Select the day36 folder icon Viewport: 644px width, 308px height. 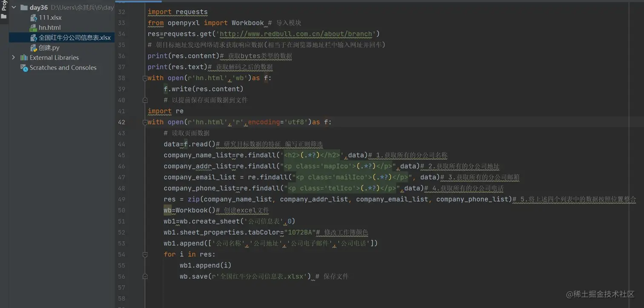(x=24, y=8)
